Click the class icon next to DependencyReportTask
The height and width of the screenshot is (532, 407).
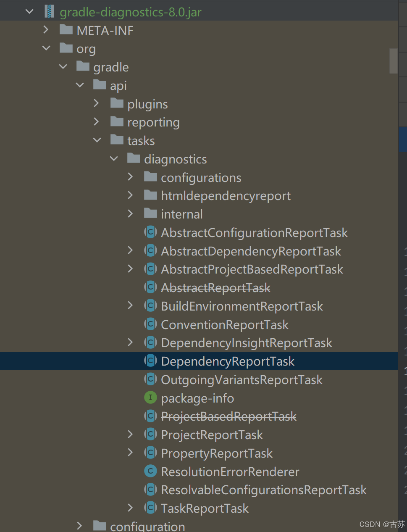pos(150,361)
